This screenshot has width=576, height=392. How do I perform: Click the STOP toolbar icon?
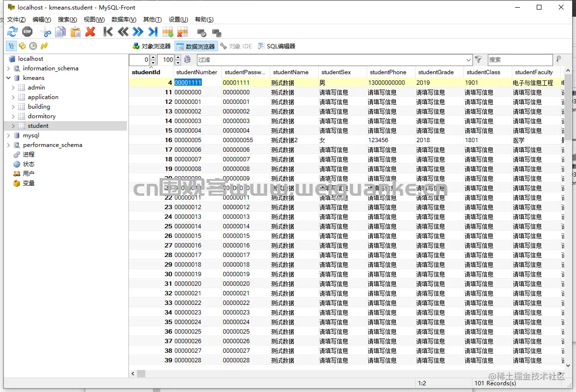click(27, 32)
